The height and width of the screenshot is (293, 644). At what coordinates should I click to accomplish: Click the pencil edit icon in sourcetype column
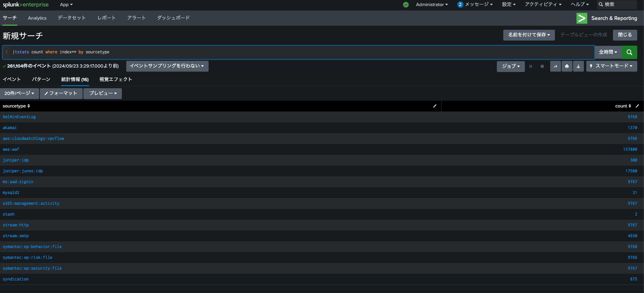click(435, 106)
